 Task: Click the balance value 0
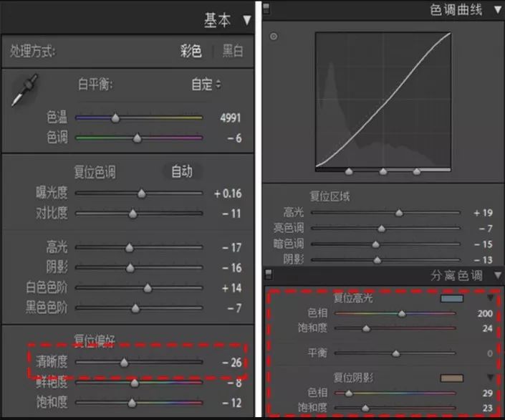click(490, 353)
